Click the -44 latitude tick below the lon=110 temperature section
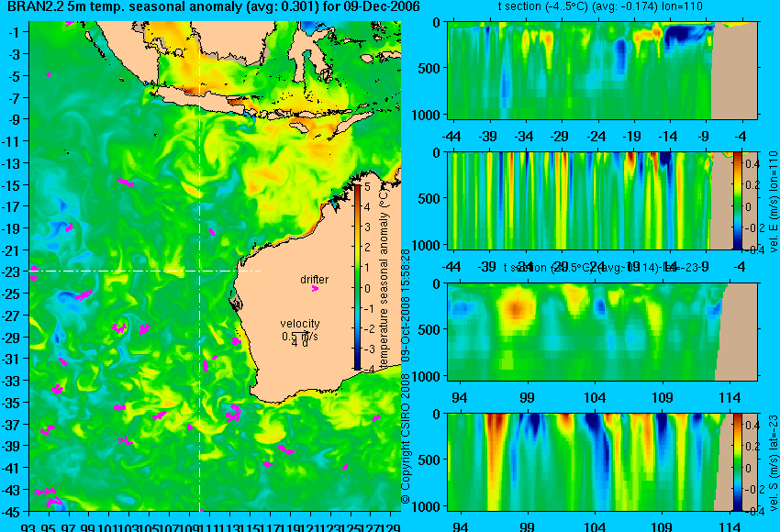The height and width of the screenshot is (532, 780). [x=451, y=137]
